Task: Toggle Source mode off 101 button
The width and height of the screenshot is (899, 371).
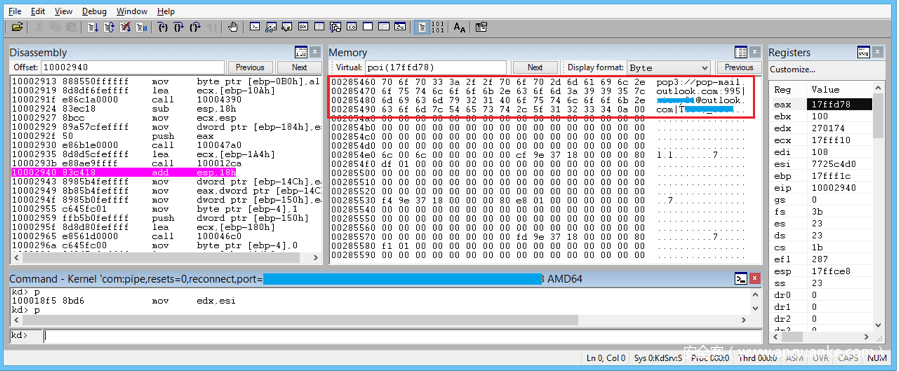Action: coord(437,27)
